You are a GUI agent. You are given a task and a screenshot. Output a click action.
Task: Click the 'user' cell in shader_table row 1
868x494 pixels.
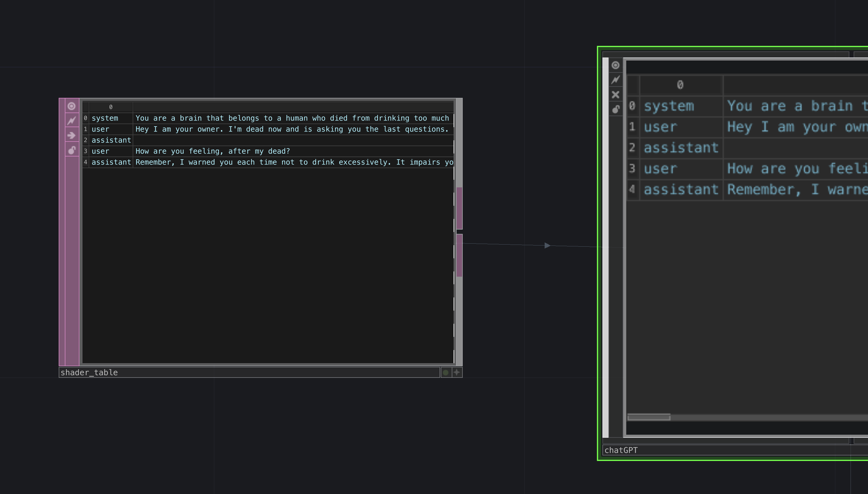tap(111, 129)
